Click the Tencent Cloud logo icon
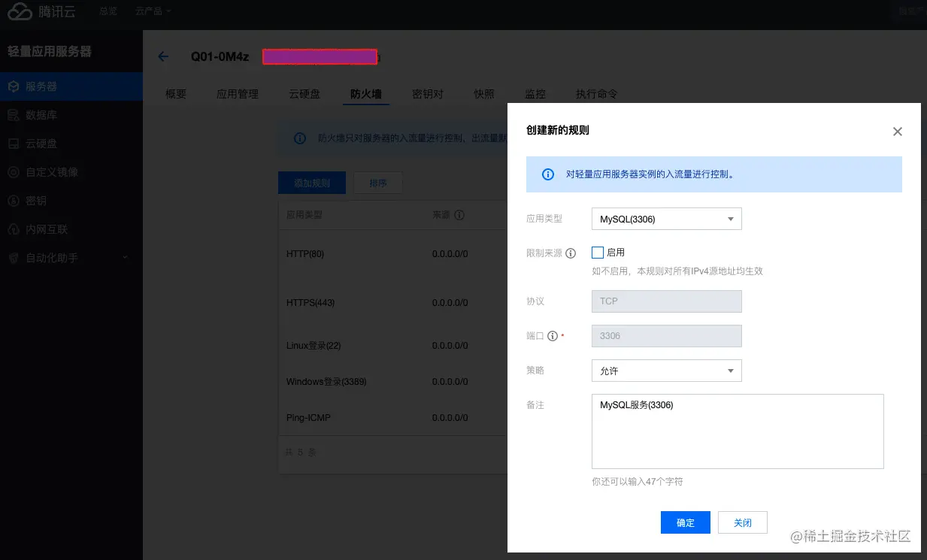927x560 pixels. (x=20, y=12)
